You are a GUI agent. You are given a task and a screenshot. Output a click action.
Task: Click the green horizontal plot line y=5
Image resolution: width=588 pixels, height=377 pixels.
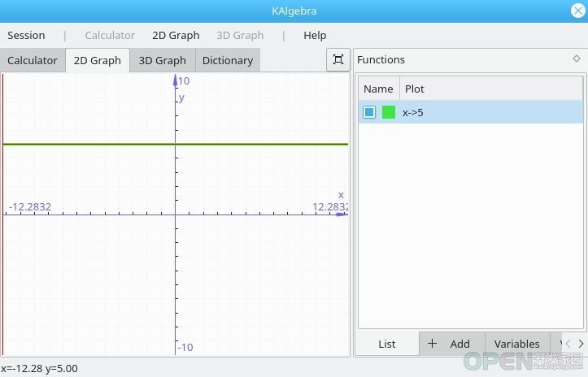[176, 144]
